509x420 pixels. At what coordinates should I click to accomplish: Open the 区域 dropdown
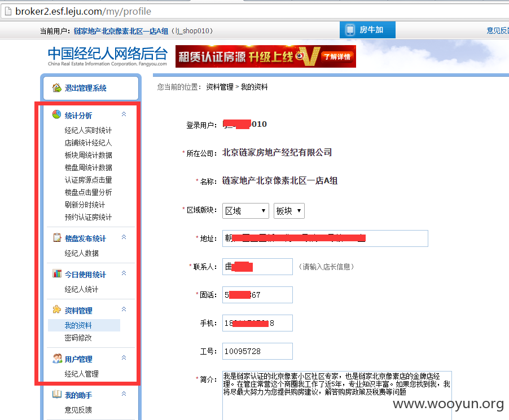245,211
